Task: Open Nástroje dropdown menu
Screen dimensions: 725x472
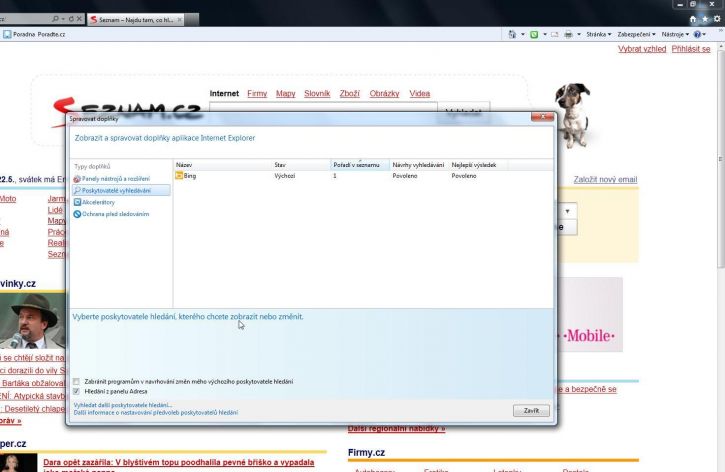Action: 675,34
